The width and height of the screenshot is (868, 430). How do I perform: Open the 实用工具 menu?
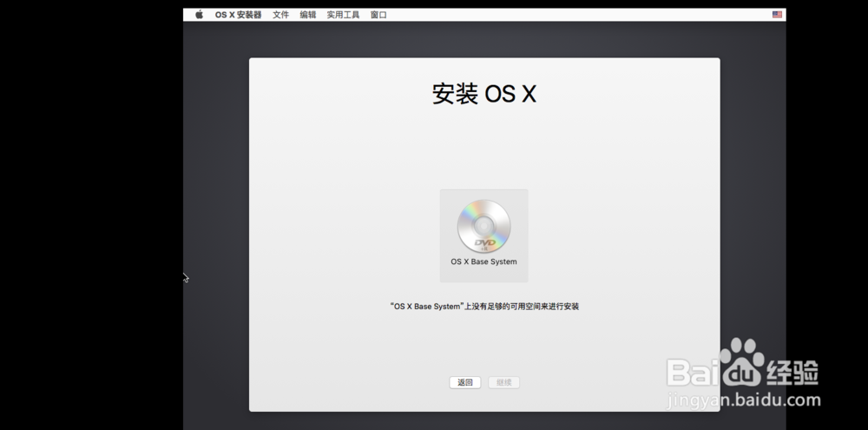[x=343, y=15]
